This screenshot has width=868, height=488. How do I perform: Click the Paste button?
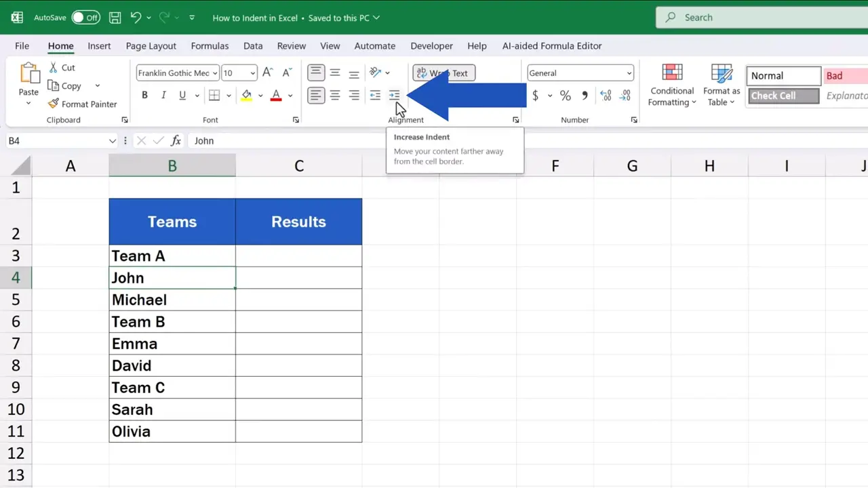tap(28, 78)
